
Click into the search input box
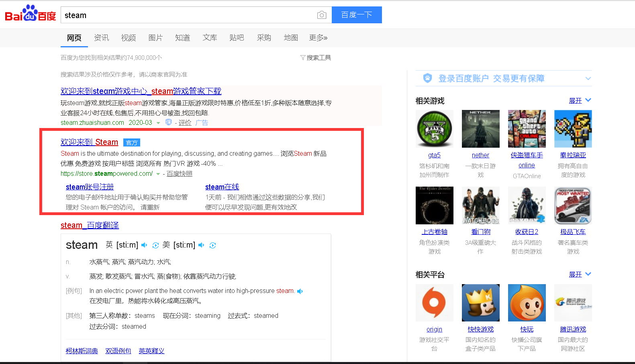click(189, 15)
